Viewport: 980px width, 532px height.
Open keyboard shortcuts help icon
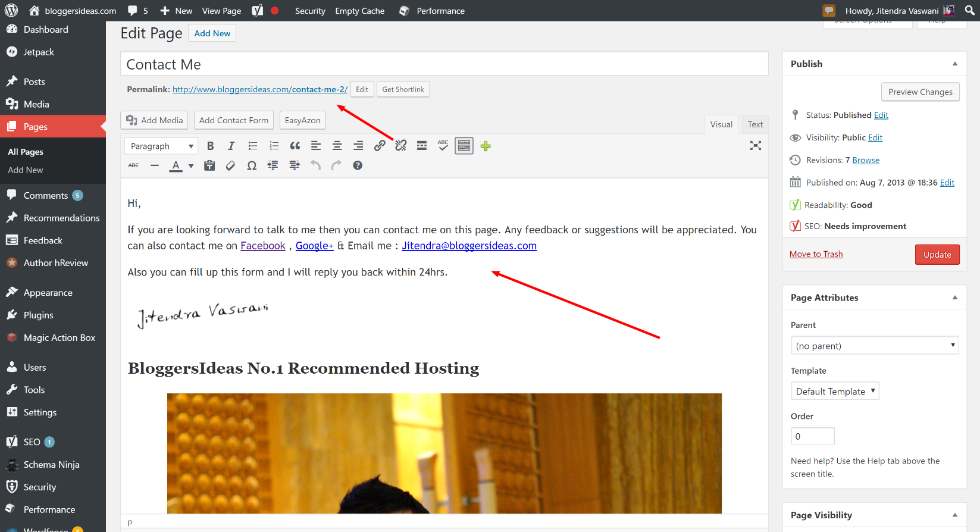tap(358, 165)
